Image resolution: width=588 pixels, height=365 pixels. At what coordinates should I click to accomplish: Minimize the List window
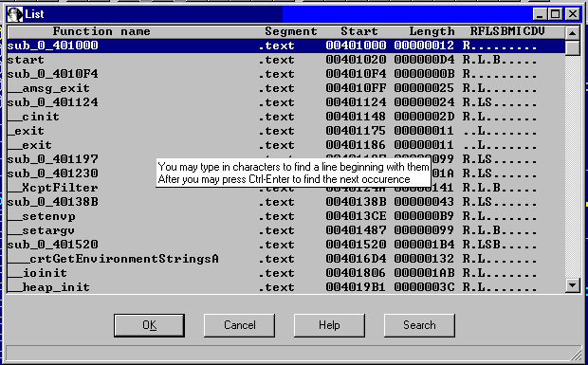pos(540,14)
